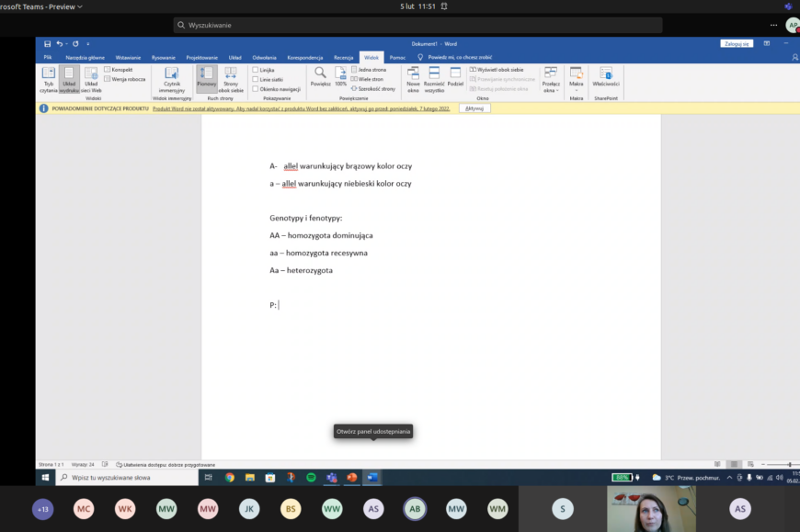Open the Plik tab
Image resolution: width=800 pixels, height=532 pixels.
tap(48, 58)
